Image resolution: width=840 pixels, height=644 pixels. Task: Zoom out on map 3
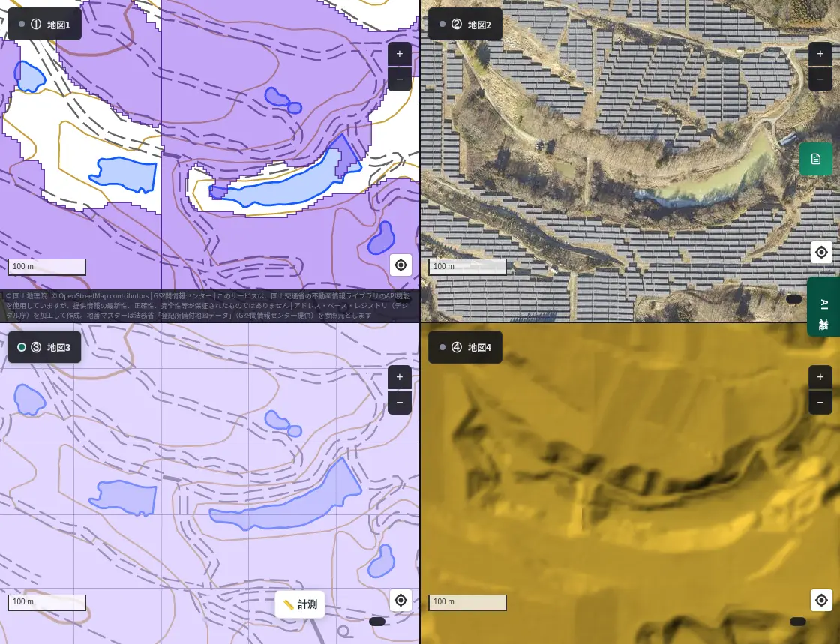[400, 403]
